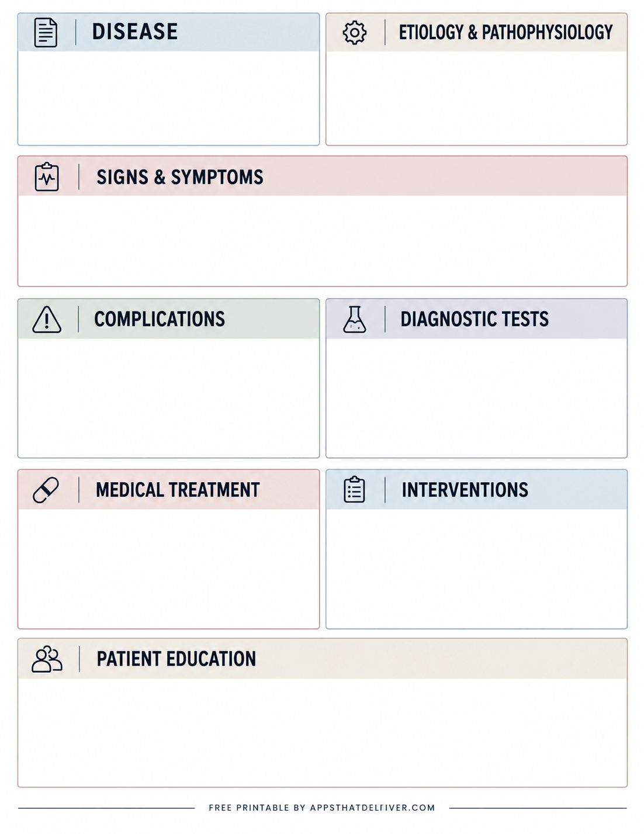Screen dimensions: 644x834
Task: Click inside the blank Complications box
Action: click(168, 397)
